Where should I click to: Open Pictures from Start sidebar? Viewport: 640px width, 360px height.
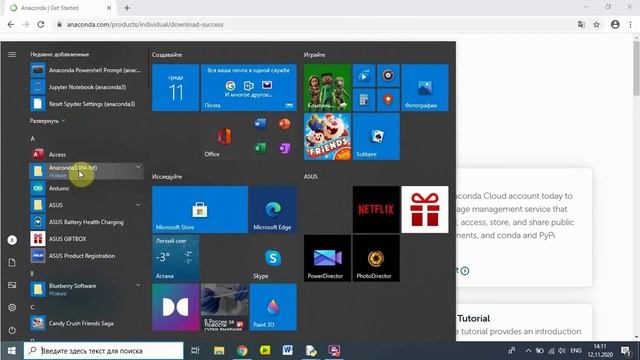pyautogui.click(x=12, y=285)
